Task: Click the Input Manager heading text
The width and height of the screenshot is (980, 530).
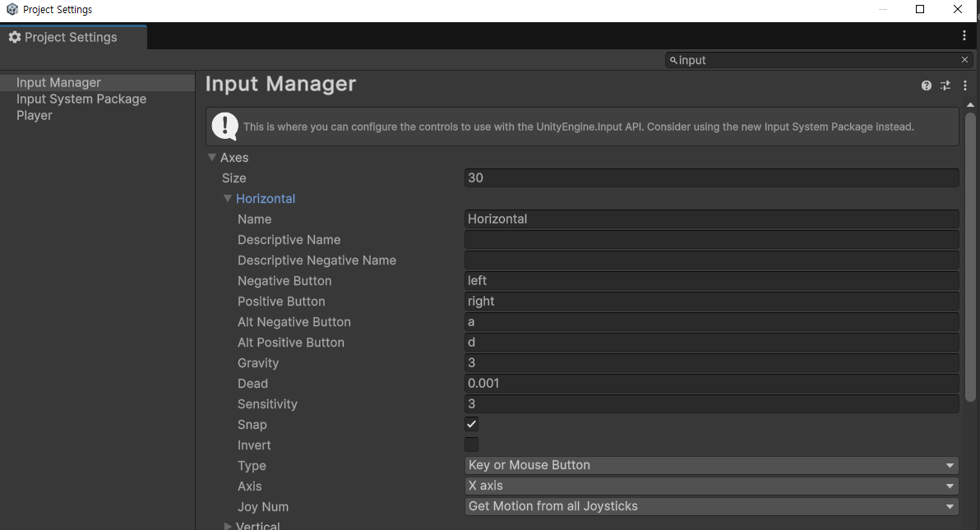Action: (280, 85)
